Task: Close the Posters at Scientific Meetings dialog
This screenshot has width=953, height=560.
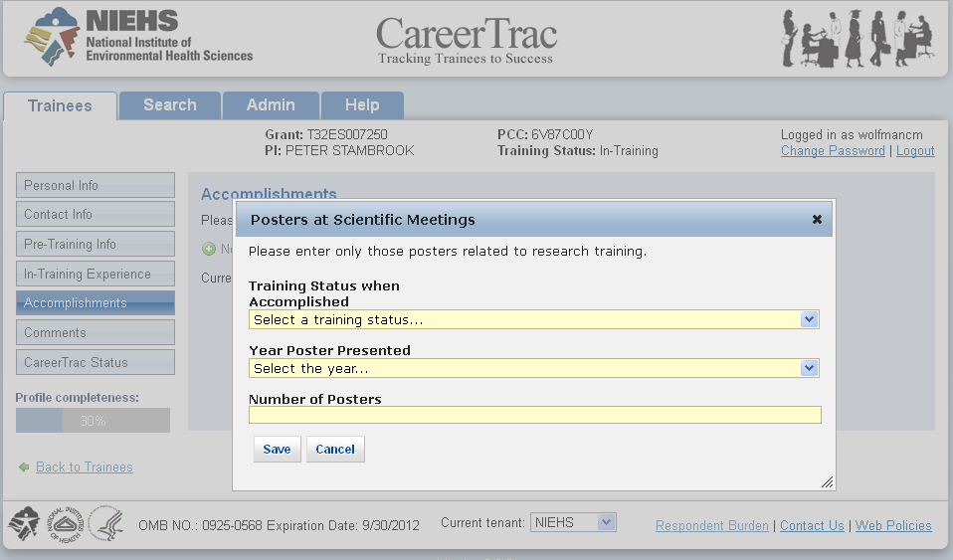Action: click(x=817, y=220)
